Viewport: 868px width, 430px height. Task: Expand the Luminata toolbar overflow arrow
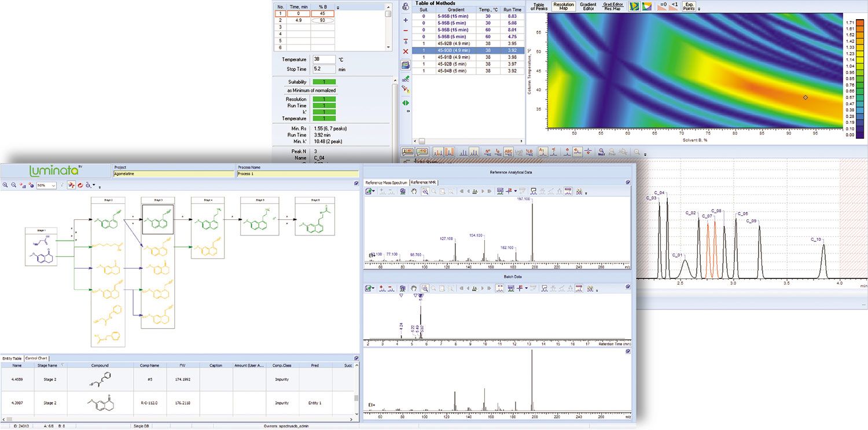pyautogui.click(x=100, y=187)
